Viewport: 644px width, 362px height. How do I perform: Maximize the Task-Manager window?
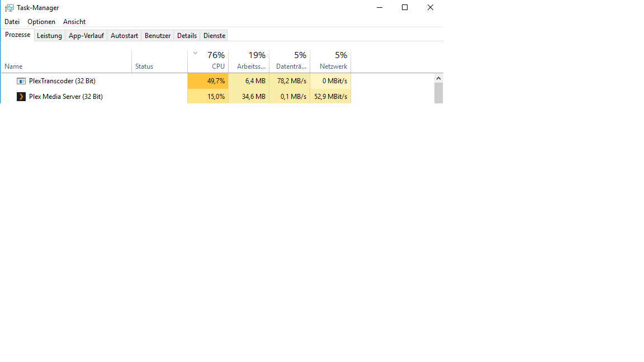(405, 7)
